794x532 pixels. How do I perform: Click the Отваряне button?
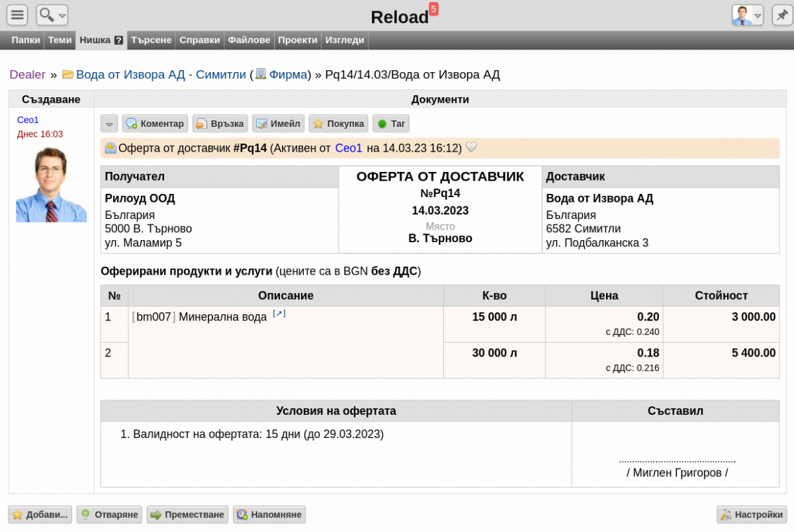(x=109, y=515)
